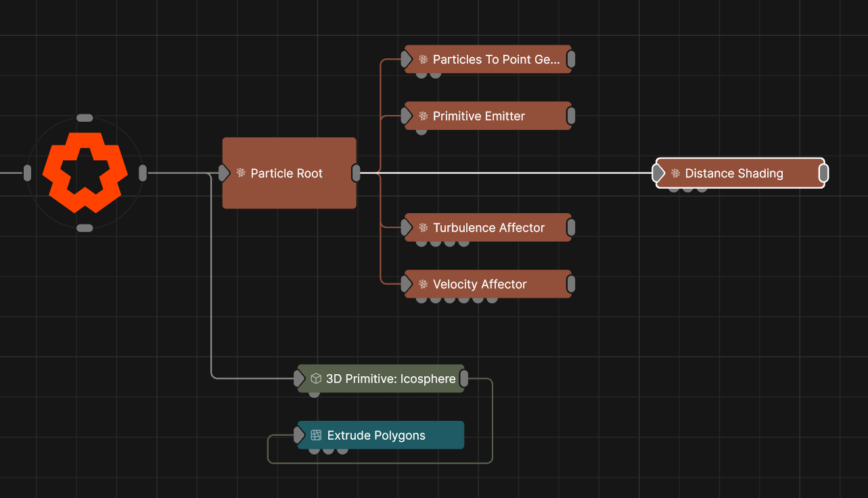Click the Distance Shading particle icon

(x=675, y=174)
